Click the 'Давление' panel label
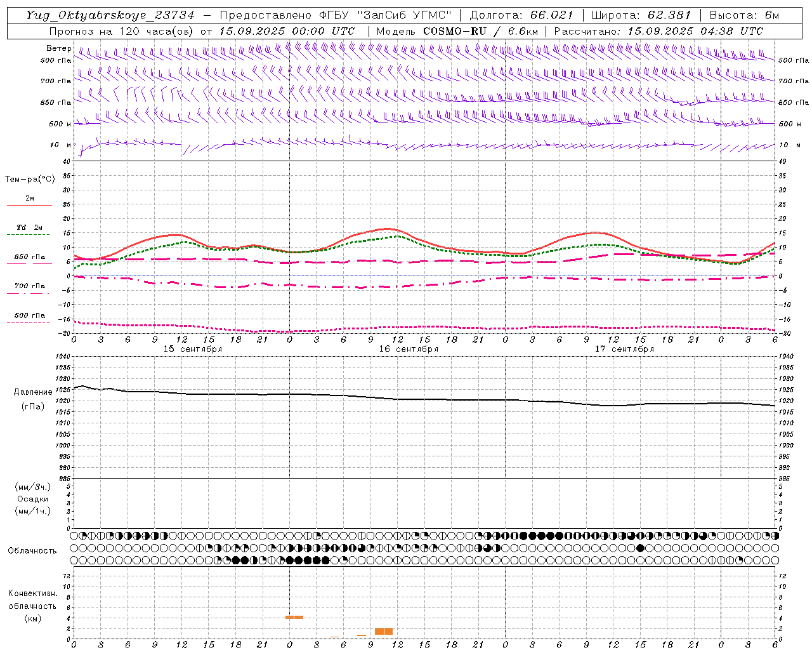This screenshot has height=650, width=812. tap(33, 392)
